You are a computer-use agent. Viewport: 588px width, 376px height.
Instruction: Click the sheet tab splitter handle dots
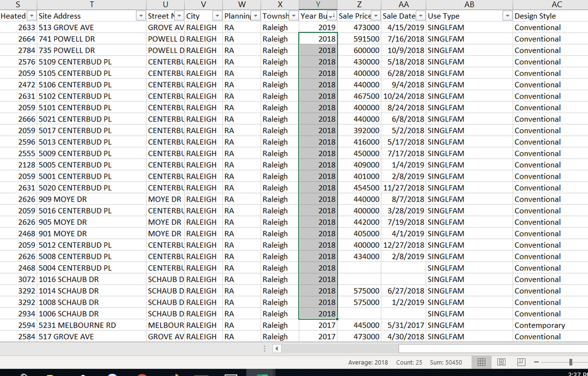(265, 349)
